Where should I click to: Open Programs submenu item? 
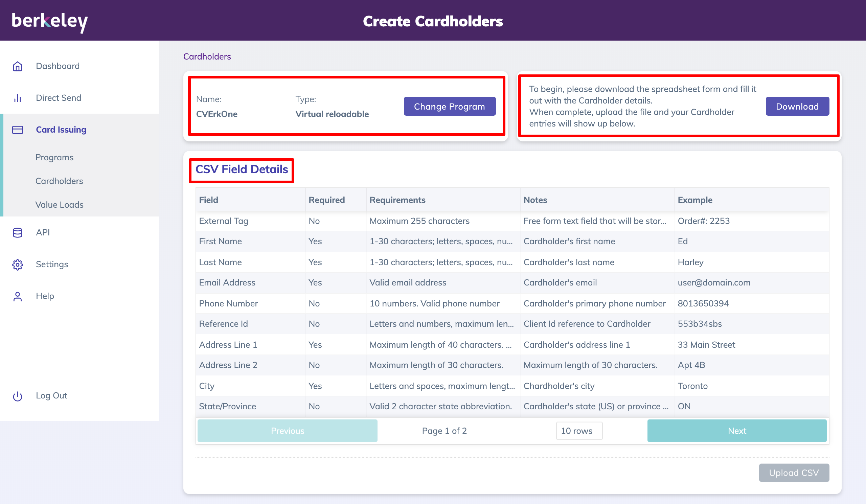(54, 157)
